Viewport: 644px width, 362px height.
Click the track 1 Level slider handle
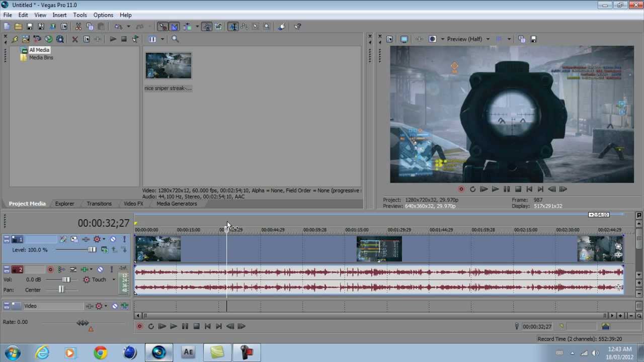(x=92, y=249)
